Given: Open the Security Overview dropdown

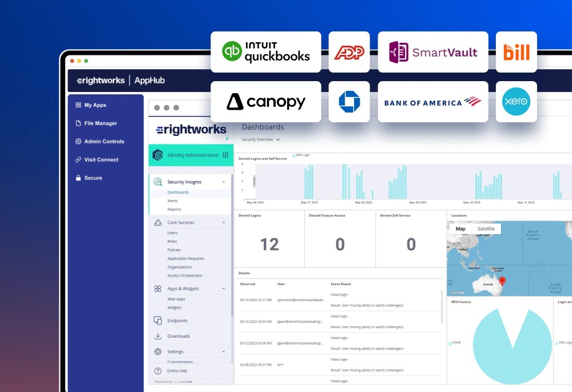Looking at the screenshot, I should pos(260,139).
